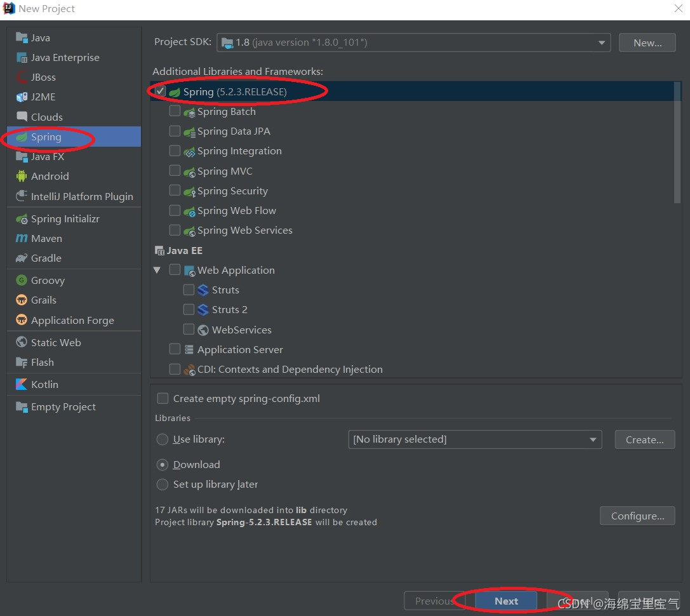
Task: Select the Flash project icon
Action: pos(22,362)
